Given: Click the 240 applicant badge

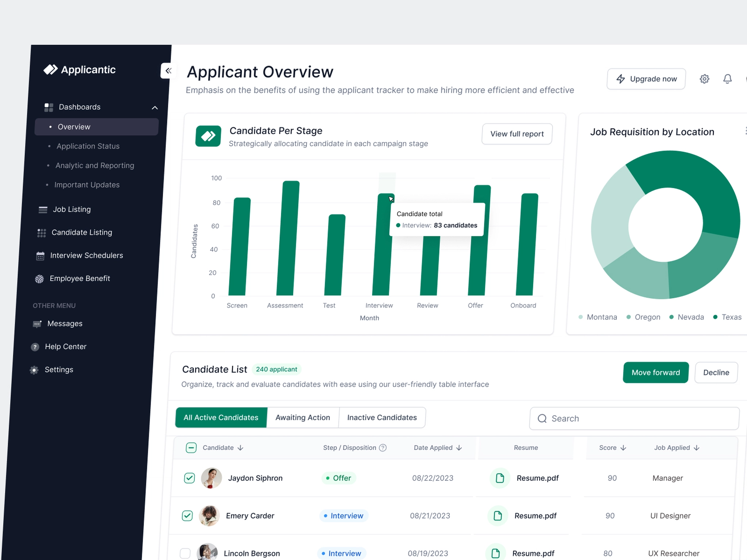Looking at the screenshot, I should [x=276, y=369].
